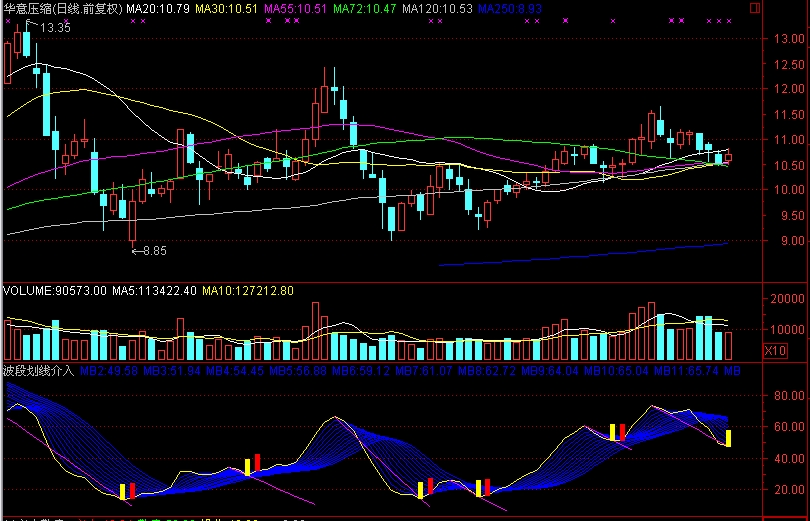Image resolution: width=810 pixels, height=521 pixels.
Task: Click the blue MA250:8.93 label
Action: pyautogui.click(x=510, y=9)
